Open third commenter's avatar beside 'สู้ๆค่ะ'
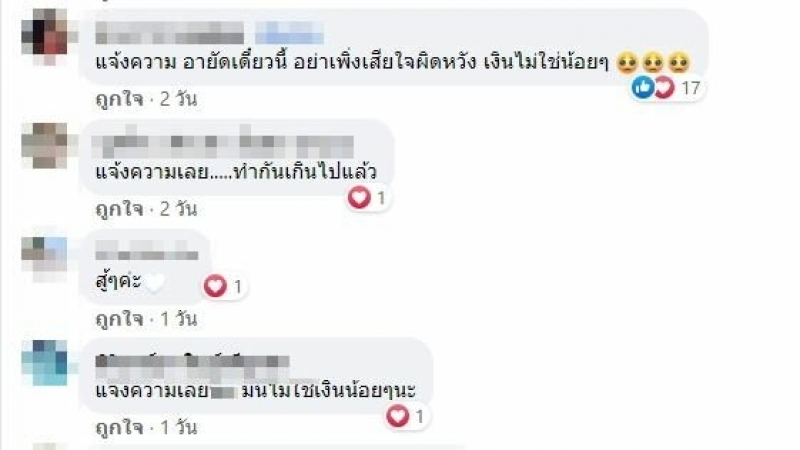The width and height of the screenshot is (800, 450). [x=45, y=258]
